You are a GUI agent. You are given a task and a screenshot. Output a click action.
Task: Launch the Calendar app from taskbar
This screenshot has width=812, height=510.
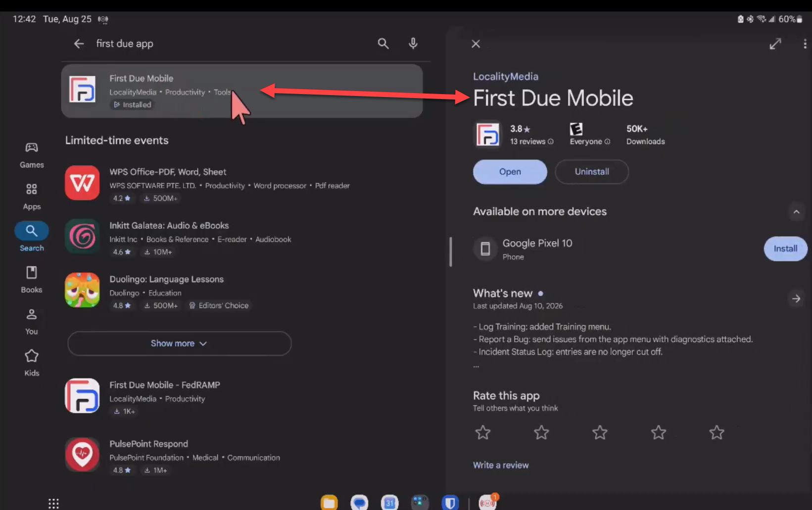[x=390, y=503]
